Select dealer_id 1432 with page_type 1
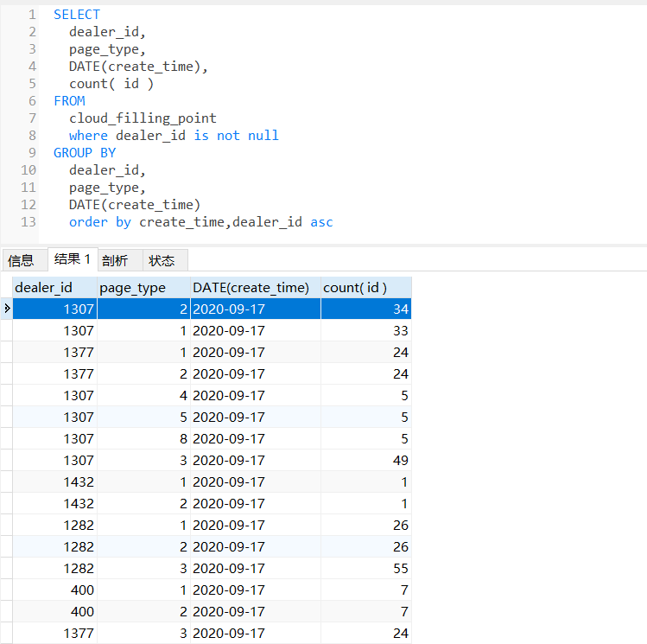 (55, 482)
